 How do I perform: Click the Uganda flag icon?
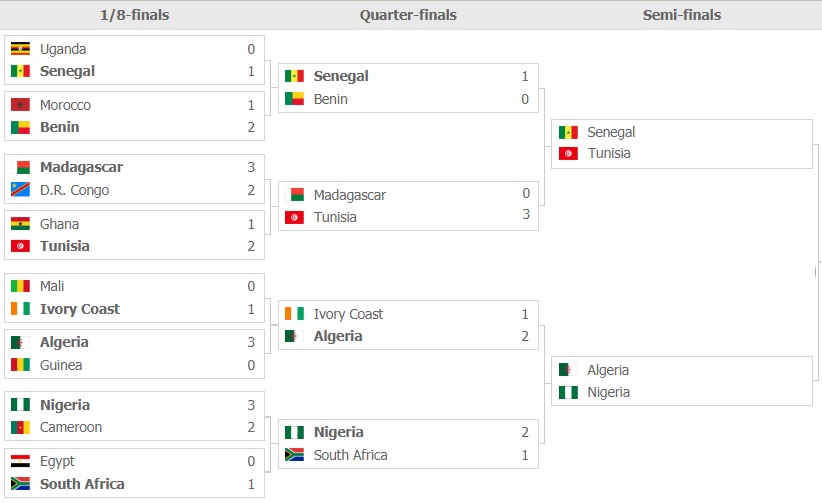point(20,49)
